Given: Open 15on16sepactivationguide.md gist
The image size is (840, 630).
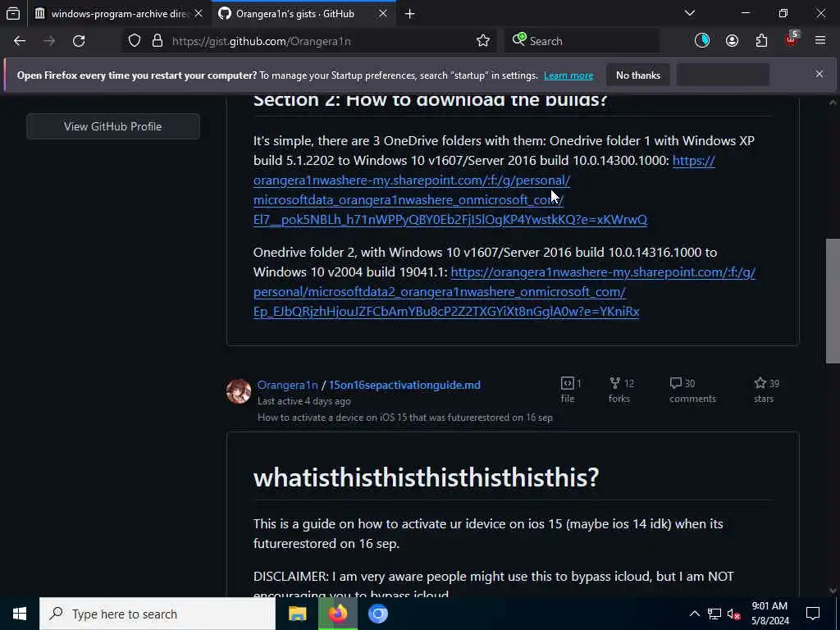Looking at the screenshot, I should click(404, 385).
